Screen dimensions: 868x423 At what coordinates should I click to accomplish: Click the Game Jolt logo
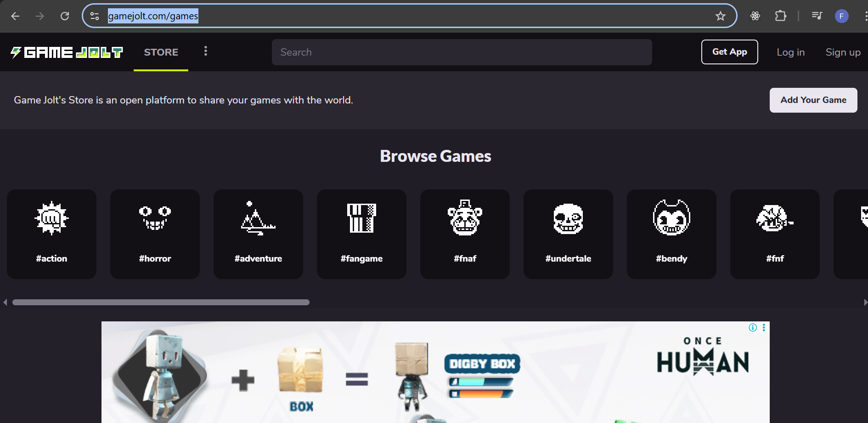[67, 52]
